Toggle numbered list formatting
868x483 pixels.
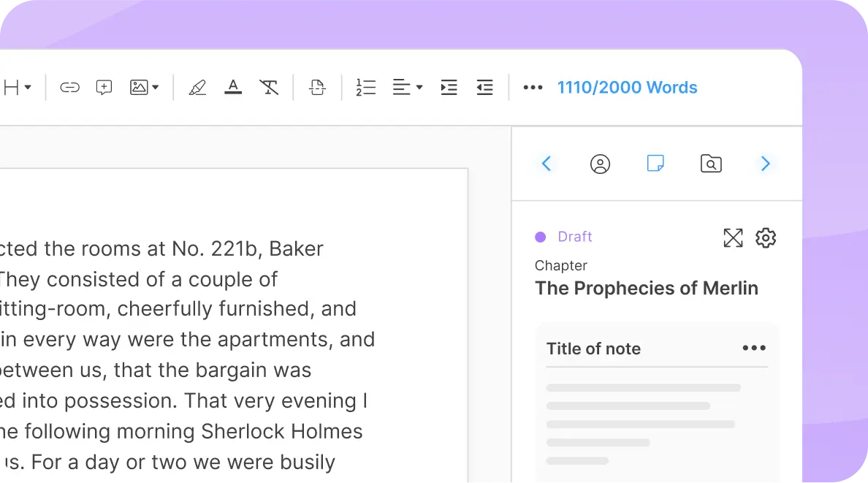(365, 88)
